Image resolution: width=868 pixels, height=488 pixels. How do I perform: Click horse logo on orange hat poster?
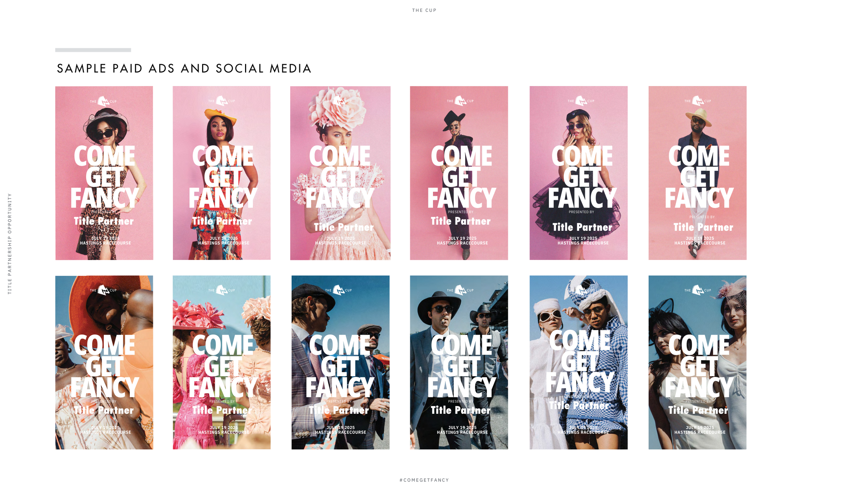tap(103, 290)
